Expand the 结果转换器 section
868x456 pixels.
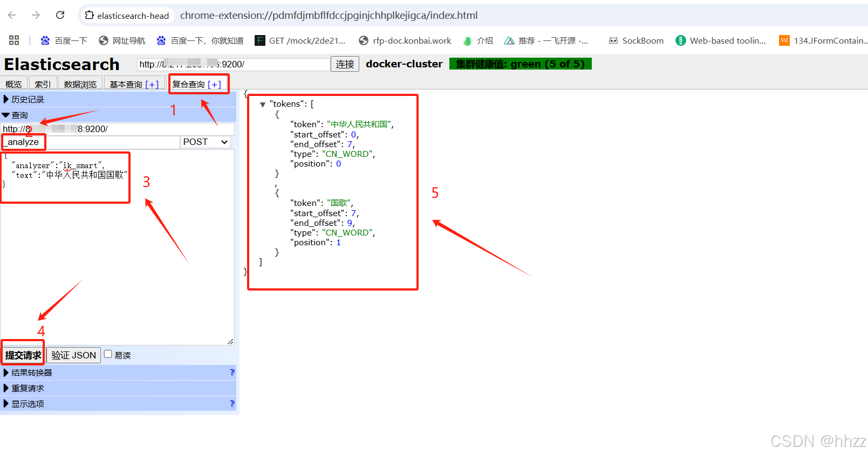[118, 372]
